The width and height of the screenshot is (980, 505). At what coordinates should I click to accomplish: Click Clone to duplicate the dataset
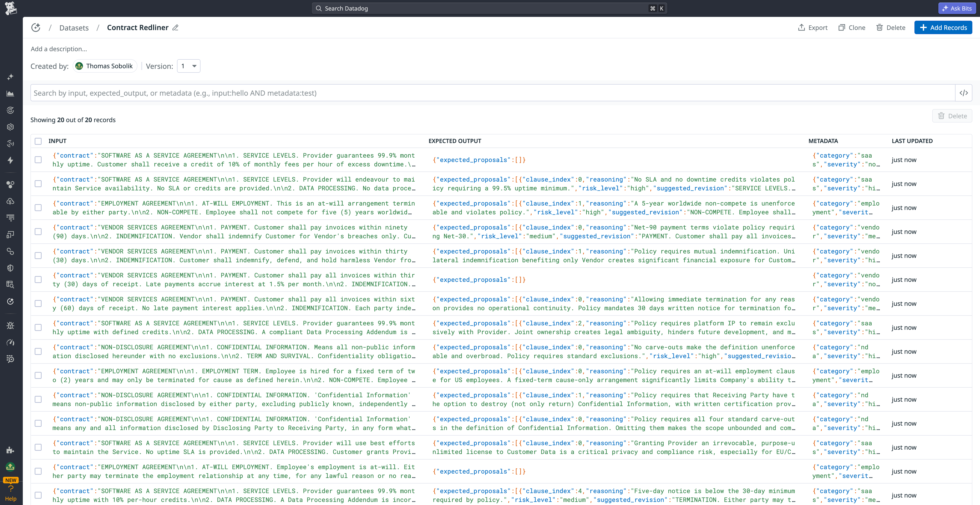[852, 27]
